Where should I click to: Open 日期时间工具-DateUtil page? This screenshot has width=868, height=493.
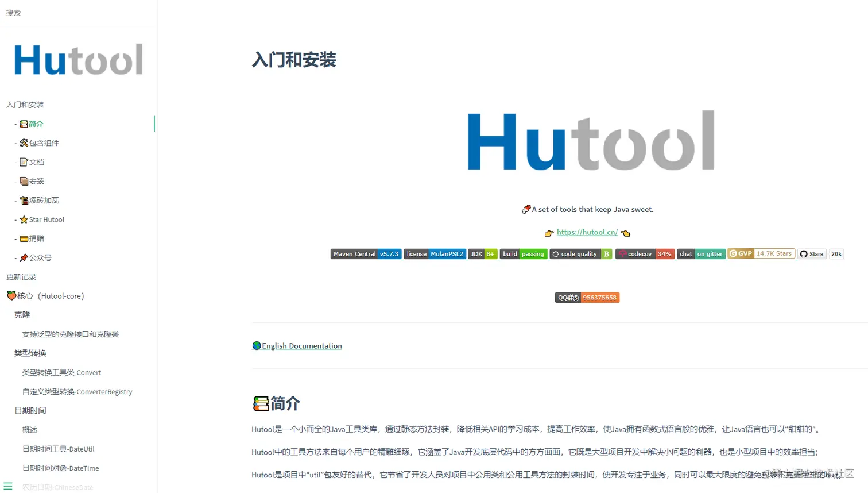point(59,449)
